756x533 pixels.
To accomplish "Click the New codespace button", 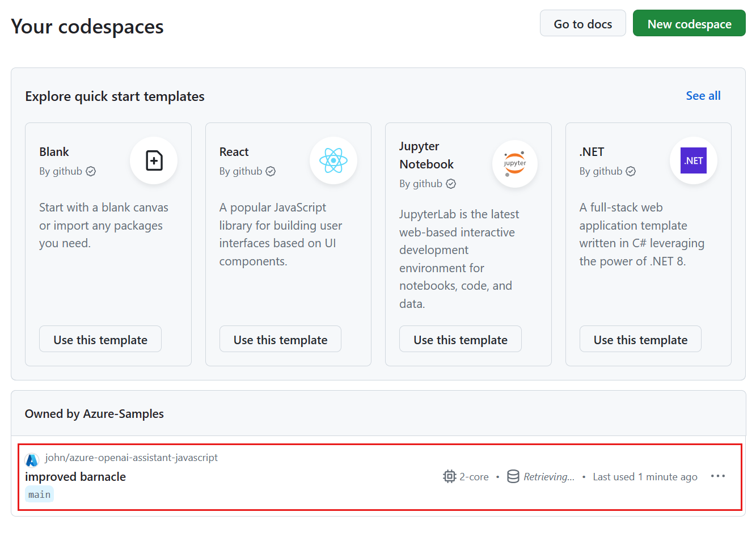I will coord(689,23).
